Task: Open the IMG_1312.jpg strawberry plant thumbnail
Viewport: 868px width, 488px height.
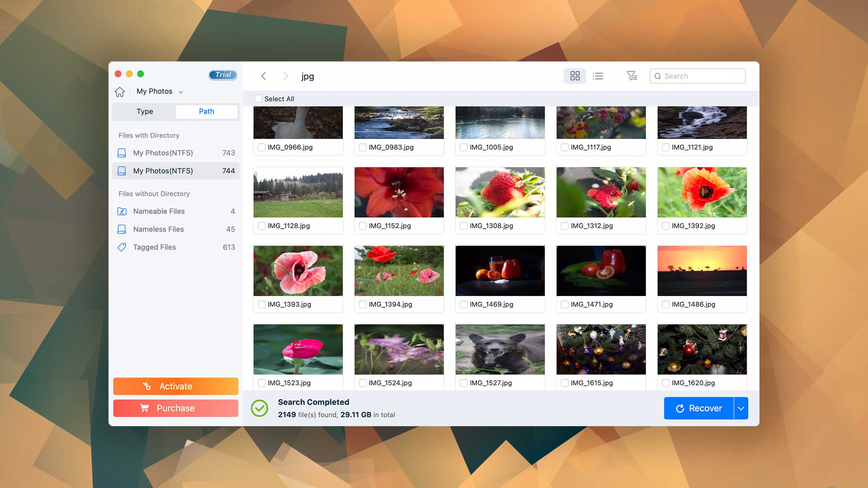Action: (601, 192)
